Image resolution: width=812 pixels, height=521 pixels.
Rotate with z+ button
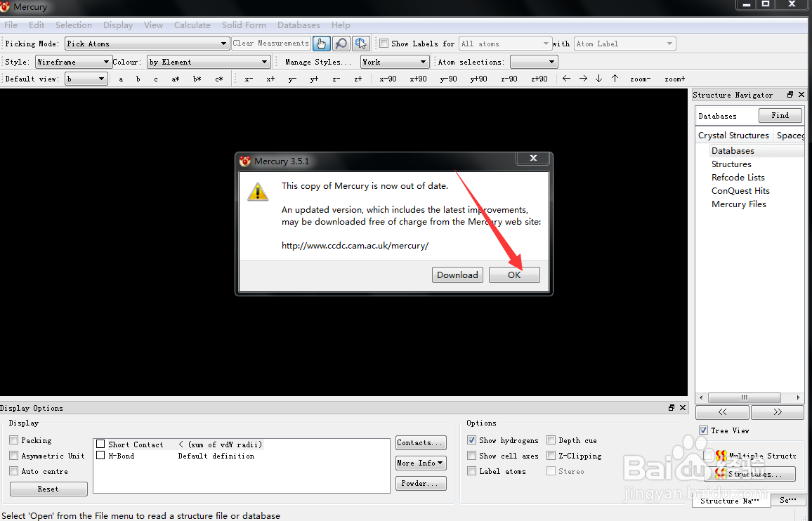coord(358,79)
